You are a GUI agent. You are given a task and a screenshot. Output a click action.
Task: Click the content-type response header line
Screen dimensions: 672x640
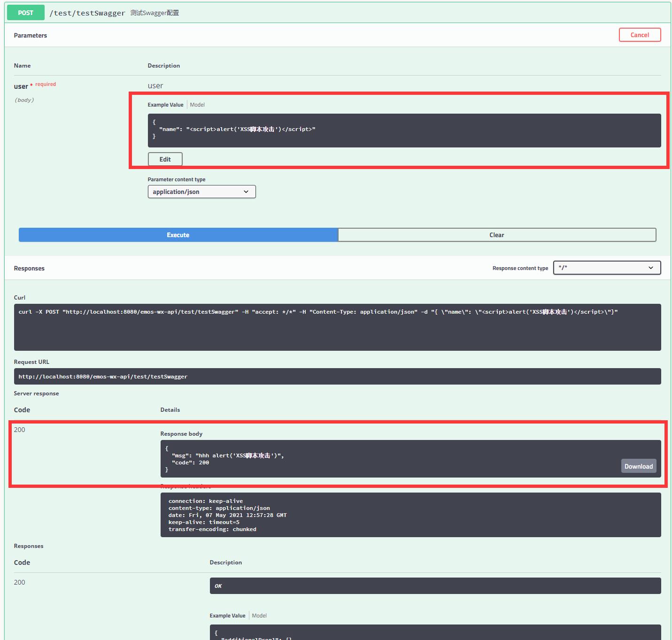click(x=219, y=508)
